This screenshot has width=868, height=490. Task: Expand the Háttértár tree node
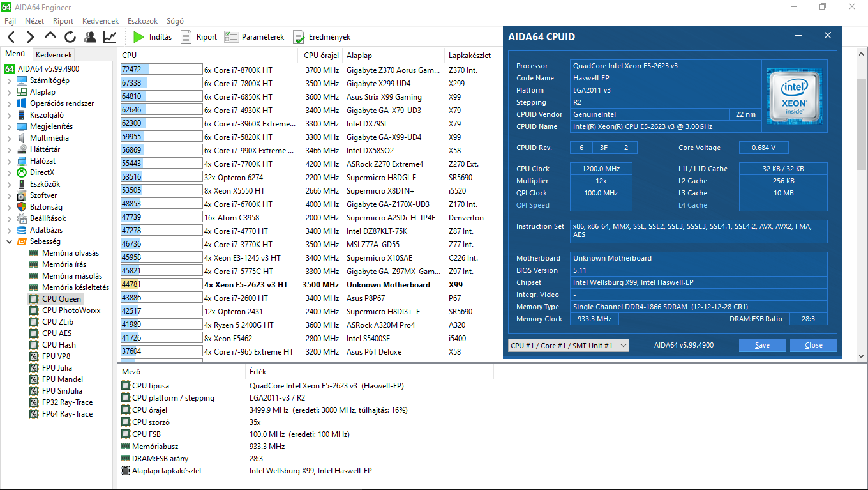click(x=9, y=149)
